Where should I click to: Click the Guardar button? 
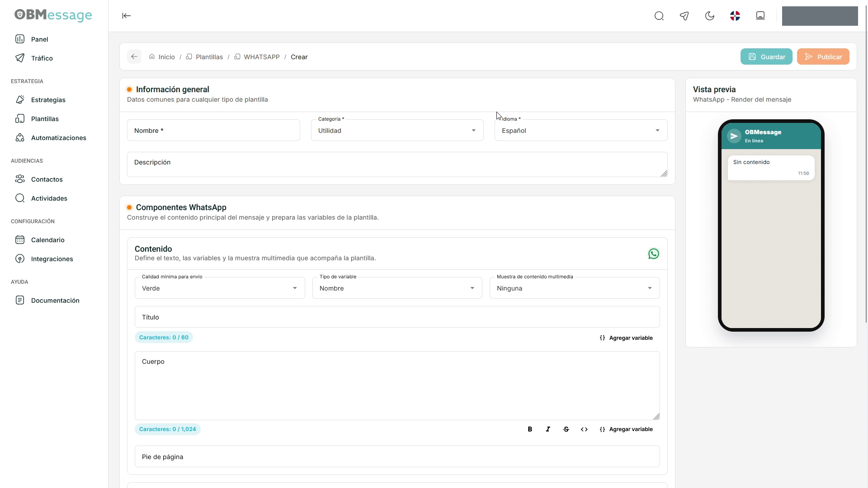pos(766,56)
